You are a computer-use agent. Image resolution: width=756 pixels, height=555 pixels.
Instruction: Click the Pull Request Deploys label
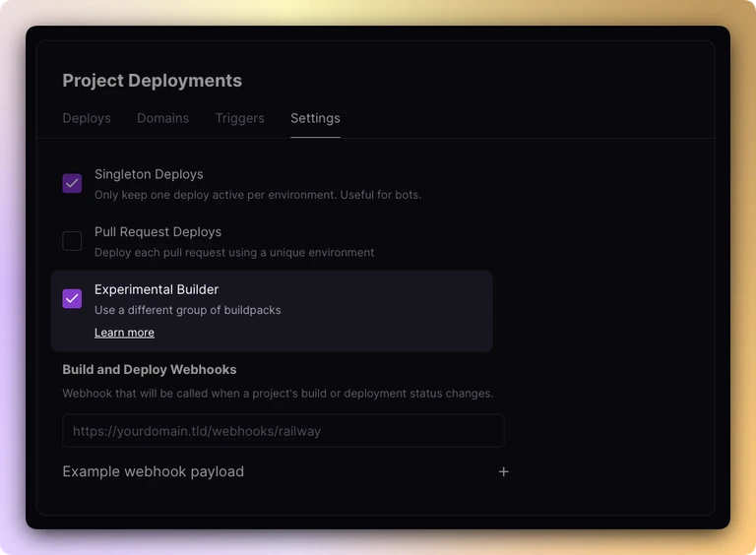click(157, 231)
